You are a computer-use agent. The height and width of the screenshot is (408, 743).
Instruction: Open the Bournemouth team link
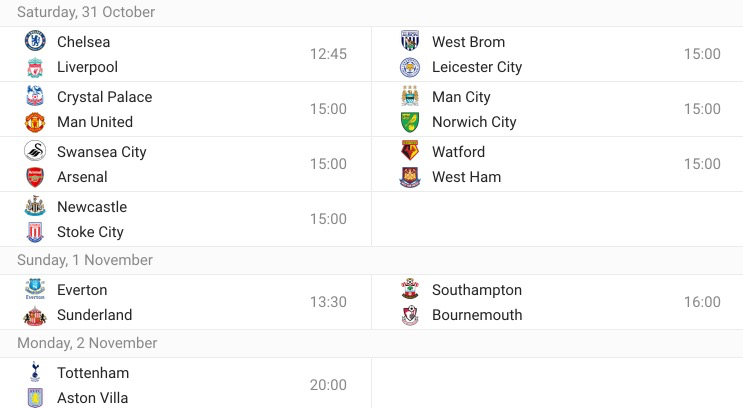click(477, 315)
